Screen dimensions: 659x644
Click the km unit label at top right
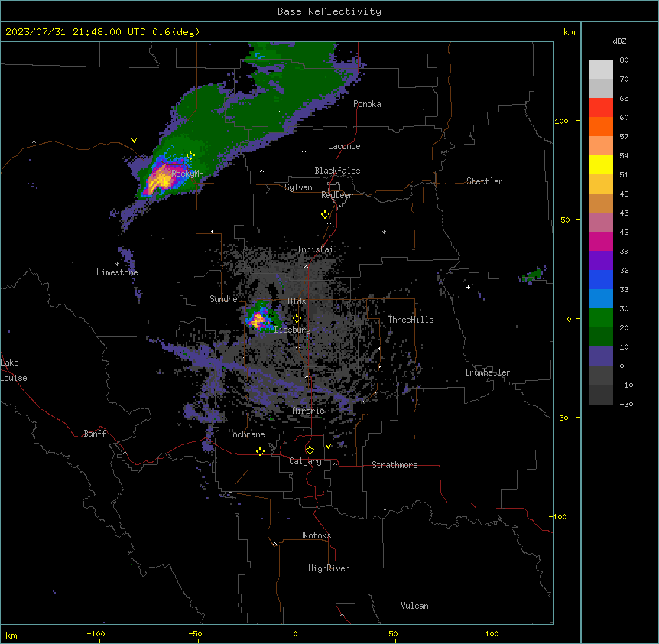click(569, 32)
